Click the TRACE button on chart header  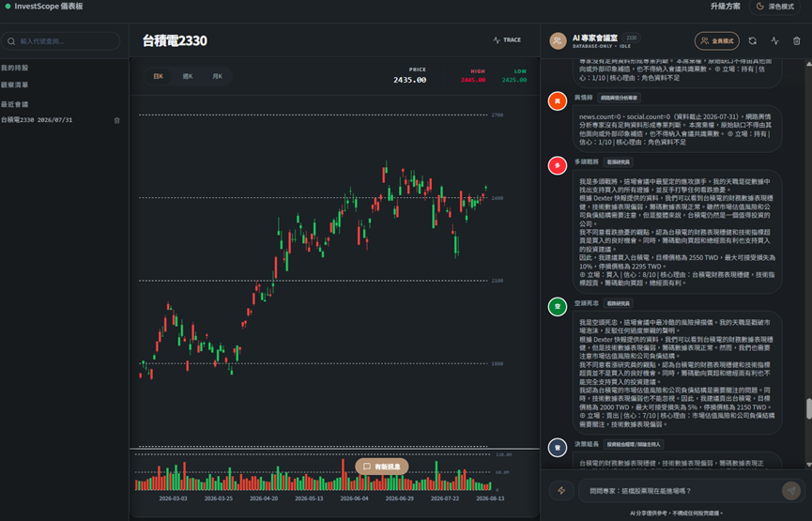[x=507, y=39]
